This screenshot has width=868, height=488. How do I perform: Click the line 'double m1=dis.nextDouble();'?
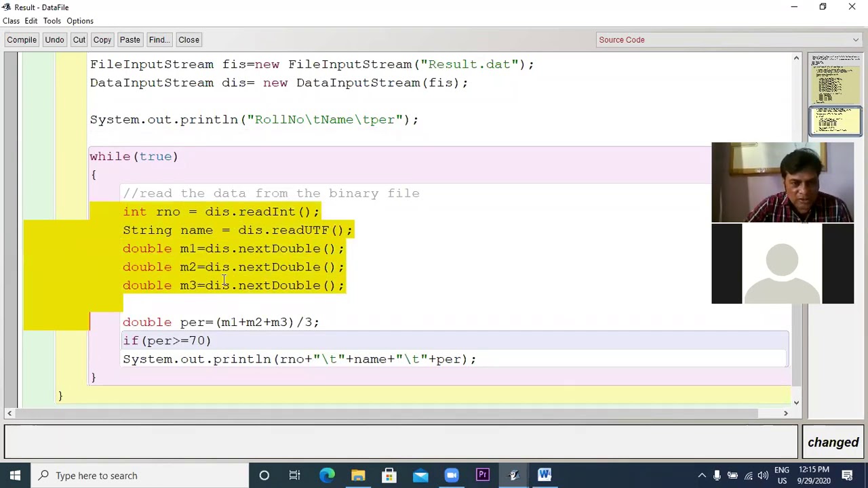(x=233, y=249)
